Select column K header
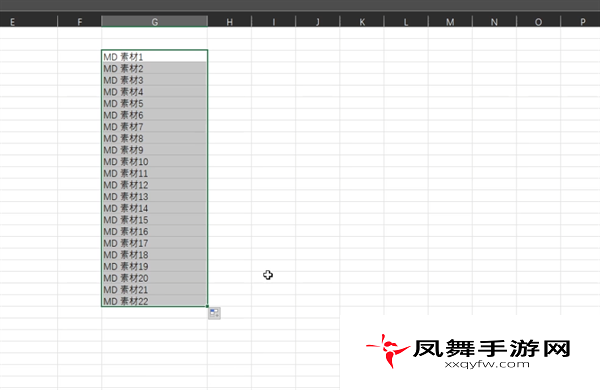Image resolution: width=600 pixels, height=390 pixels. click(x=362, y=22)
